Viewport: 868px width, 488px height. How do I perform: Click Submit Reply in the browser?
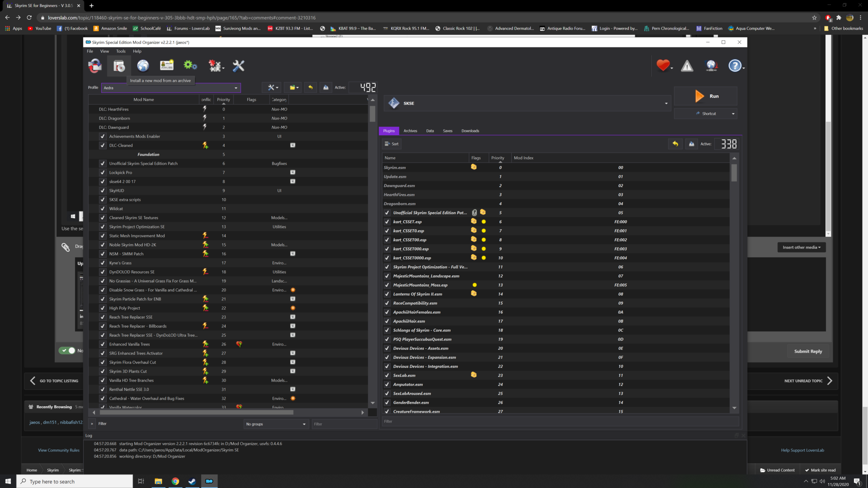tap(808, 352)
